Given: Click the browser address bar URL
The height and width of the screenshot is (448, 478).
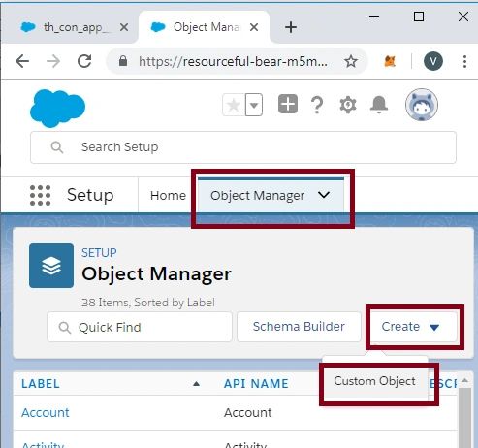Looking at the screenshot, I should [x=233, y=61].
